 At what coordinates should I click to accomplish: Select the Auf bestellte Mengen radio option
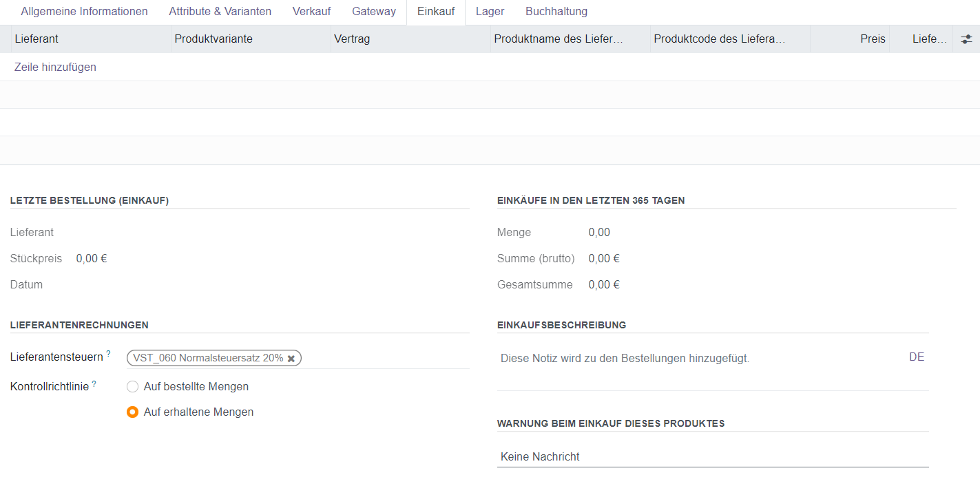[133, 387]
